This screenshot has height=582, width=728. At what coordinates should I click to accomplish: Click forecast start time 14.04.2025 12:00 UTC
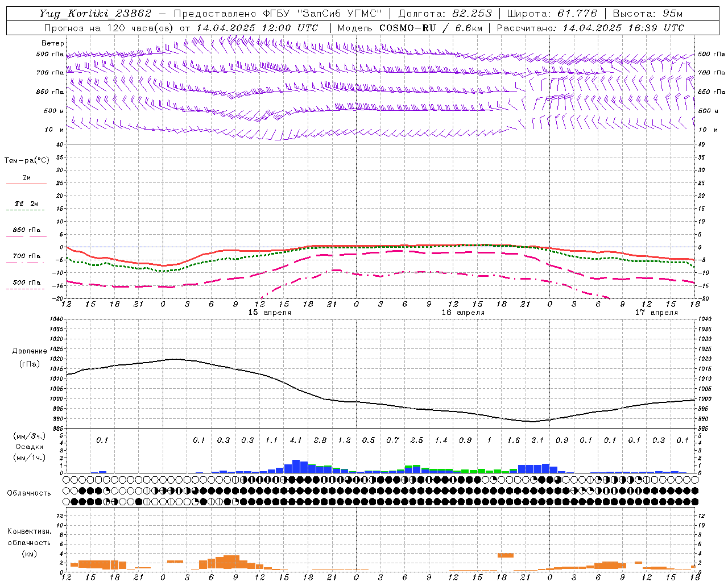[258, 28]
